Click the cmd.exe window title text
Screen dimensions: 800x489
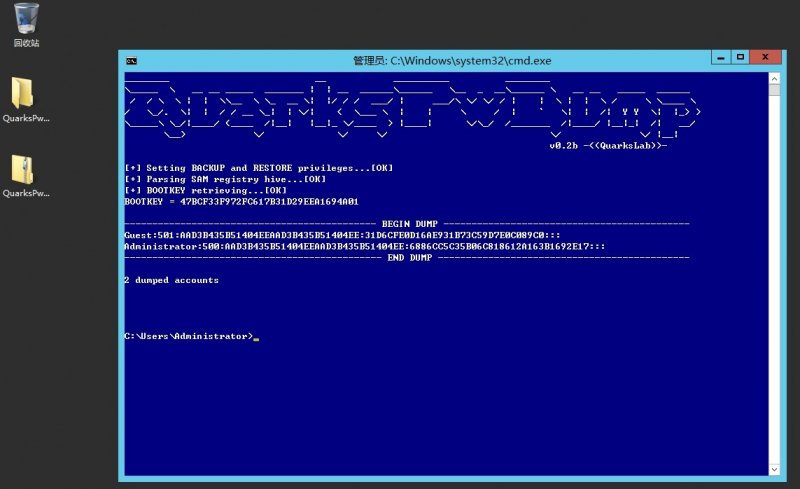coord(452,61)
